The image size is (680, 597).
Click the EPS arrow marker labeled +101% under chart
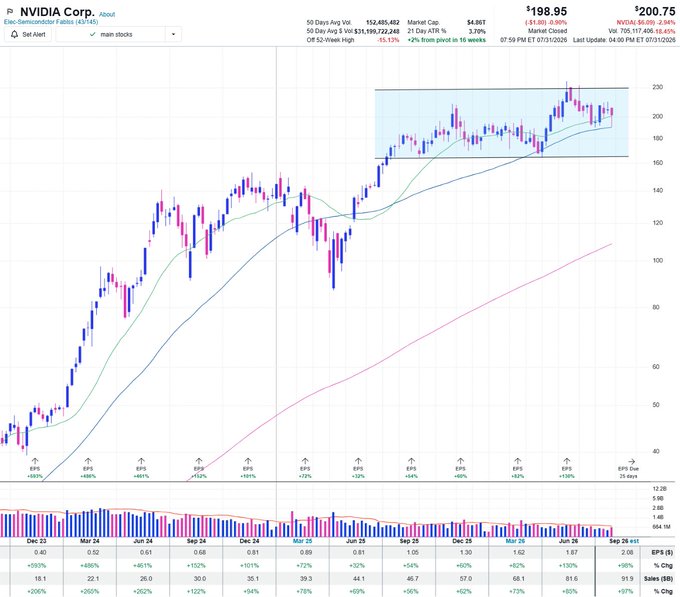coord(248,468)
